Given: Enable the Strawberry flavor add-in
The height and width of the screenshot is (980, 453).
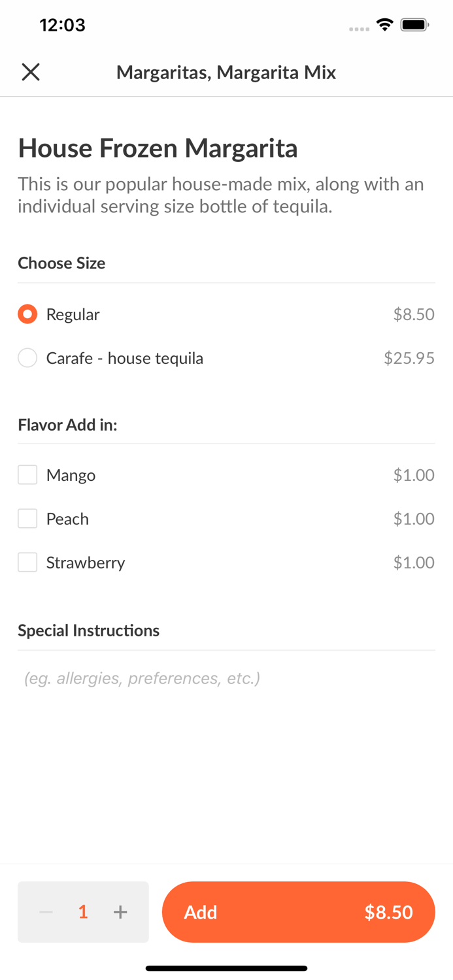Looking at the screenshot, I should tap(27, 563).
